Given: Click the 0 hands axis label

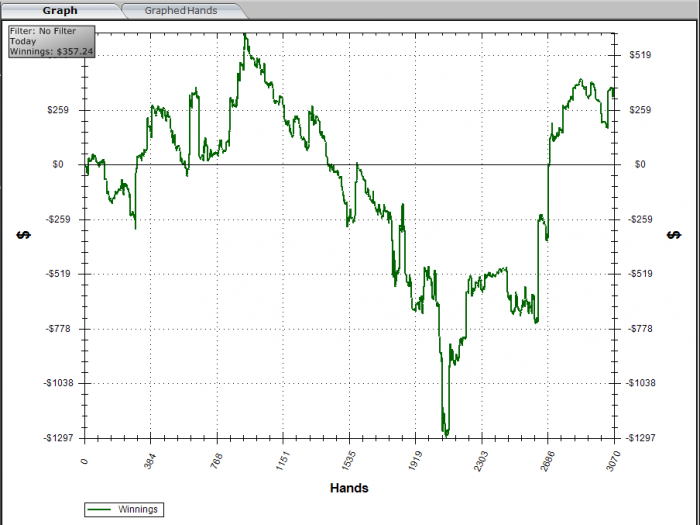Looking at the screenshot, I should click(84, 461).
